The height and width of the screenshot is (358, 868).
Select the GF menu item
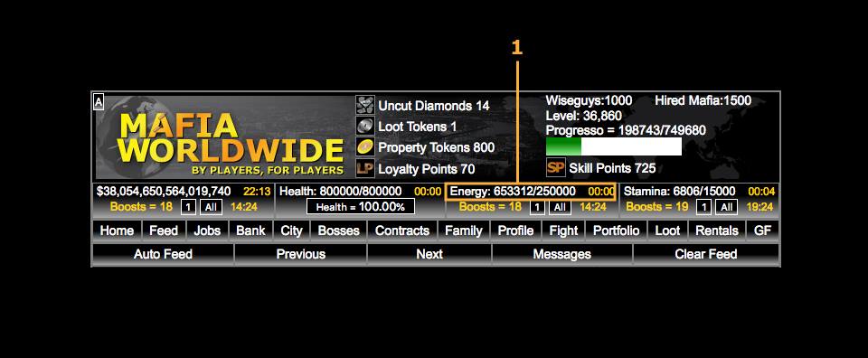[x=762, y=231]
